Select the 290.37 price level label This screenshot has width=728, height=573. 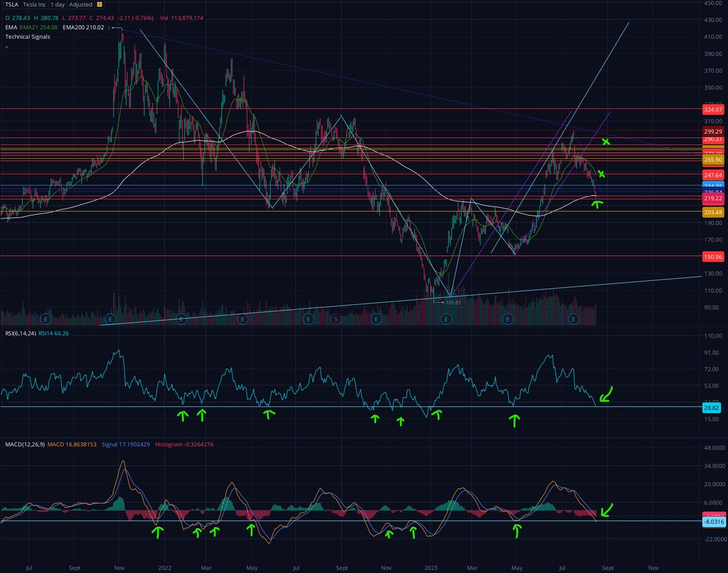[712, 139]
